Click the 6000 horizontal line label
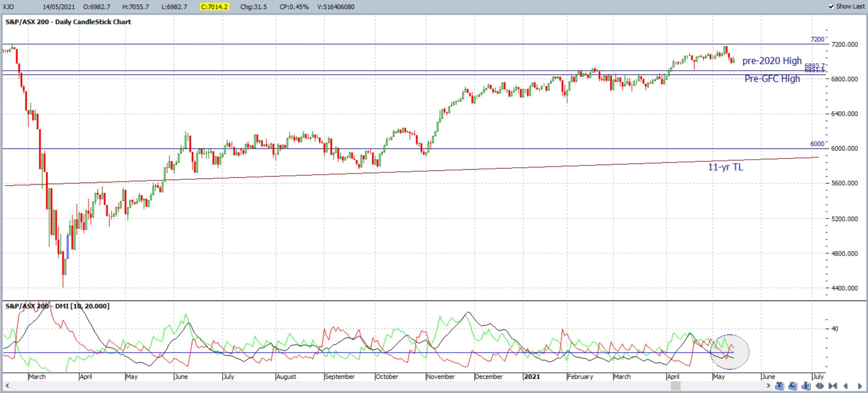The height and width of the screenshot is (393, 868). tap(817, 144)
